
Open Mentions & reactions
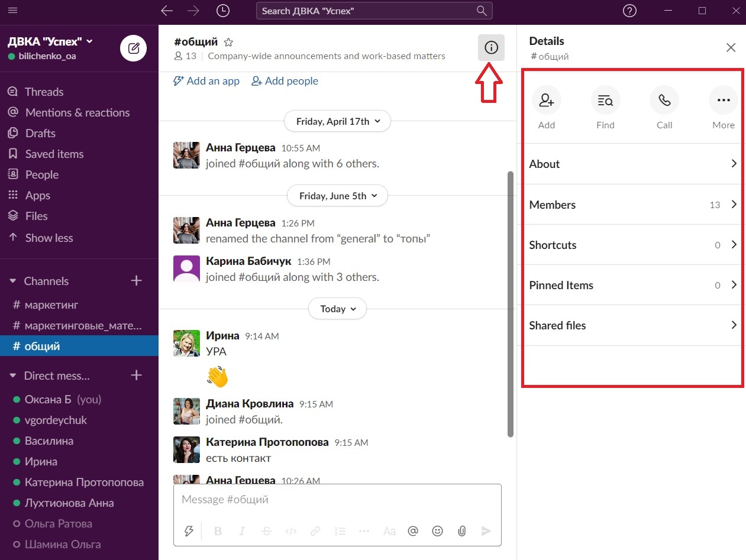tap(79, 112)
